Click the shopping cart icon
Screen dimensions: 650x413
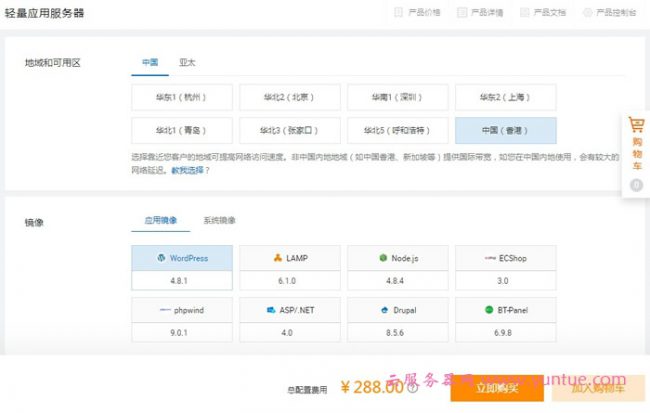click(x=636, y=126)
